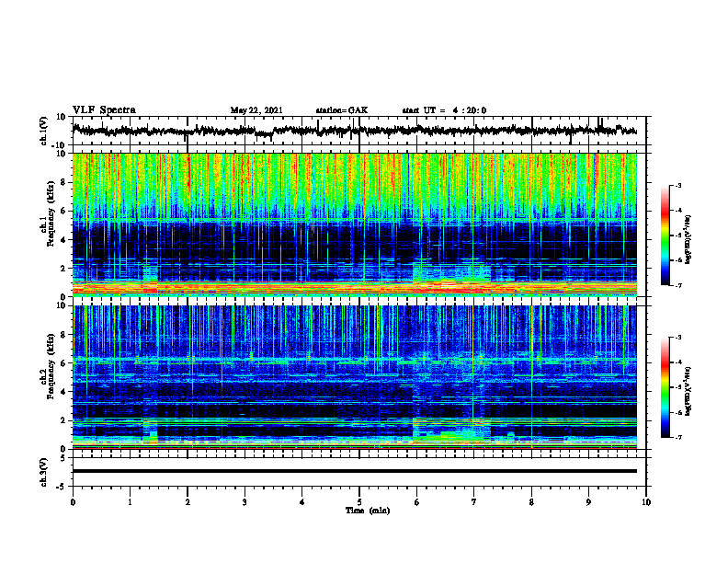Click time axis tick label "5"
The image size is (728, 563).
coord(359,502)
